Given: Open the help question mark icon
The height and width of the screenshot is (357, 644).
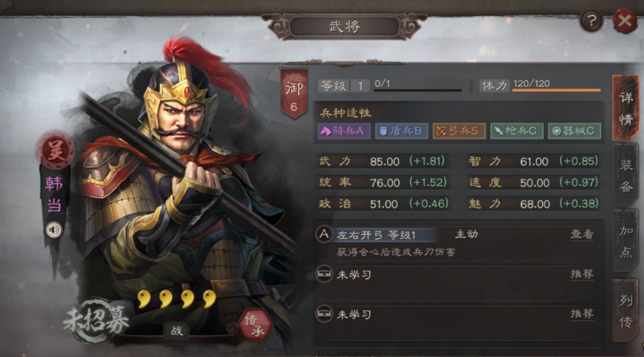Looking at the screenshot, I should click(x=591, y=21).
